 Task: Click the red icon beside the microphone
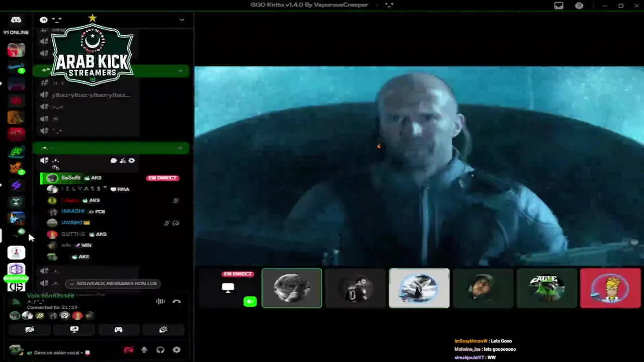(x=128, y=350)
